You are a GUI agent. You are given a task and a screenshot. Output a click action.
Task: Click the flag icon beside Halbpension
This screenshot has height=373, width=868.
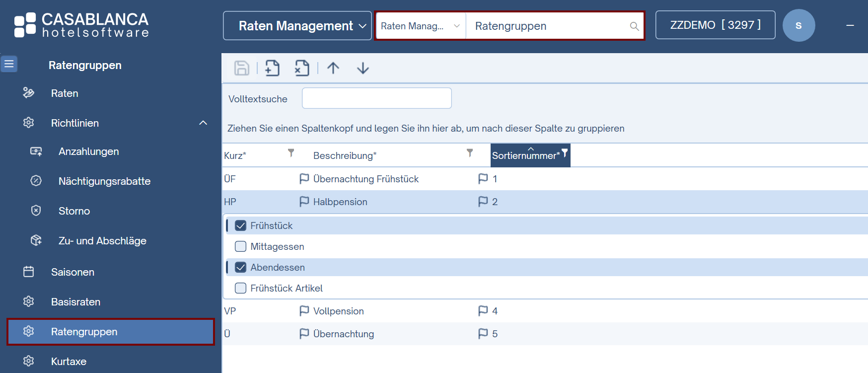(304, 202)
